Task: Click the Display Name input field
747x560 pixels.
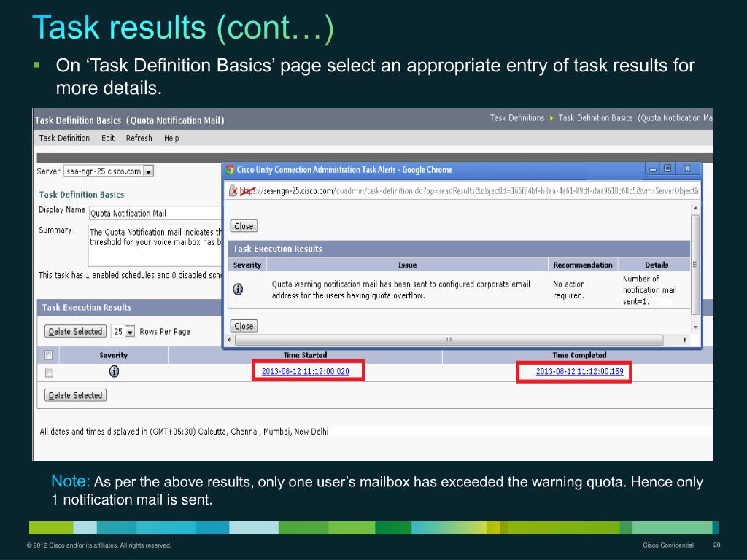Action: [155, 213]
